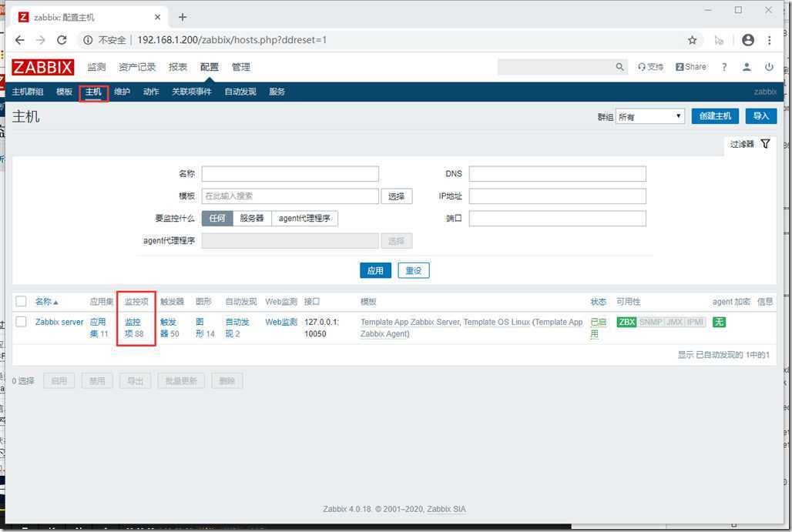The width and height of the screenshot is (792, 532).
Task: Click the IPMI availability badge
Action: [x=695, y=322]
